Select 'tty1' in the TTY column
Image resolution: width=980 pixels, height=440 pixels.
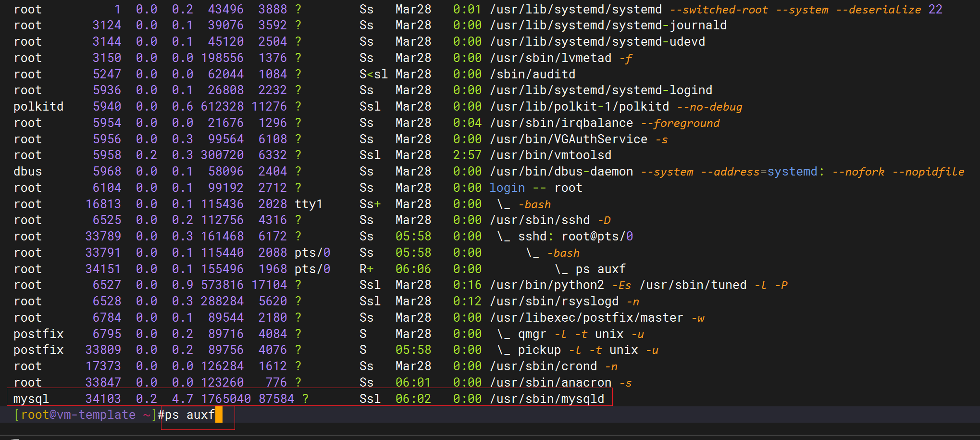click(x=309, y=204)
